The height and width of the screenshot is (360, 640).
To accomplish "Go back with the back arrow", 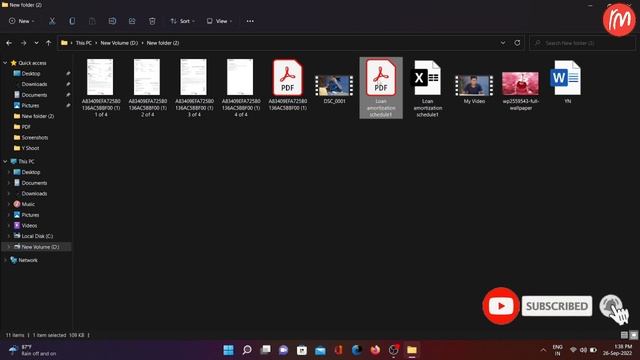I will pos(9,43).
